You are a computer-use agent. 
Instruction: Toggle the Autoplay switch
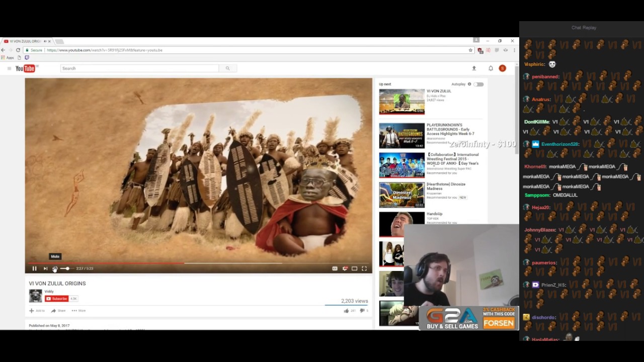tap(478, 84)
